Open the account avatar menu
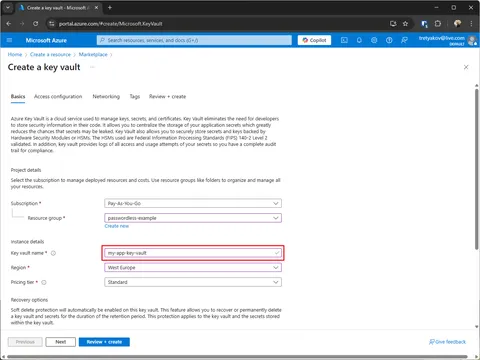 (472, 40)
